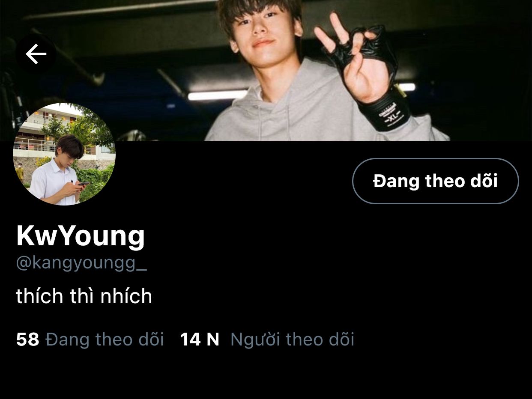This screenshot has width=532, height=399.
Task: Go back using the left arrow icon
Action: [36, 54]
